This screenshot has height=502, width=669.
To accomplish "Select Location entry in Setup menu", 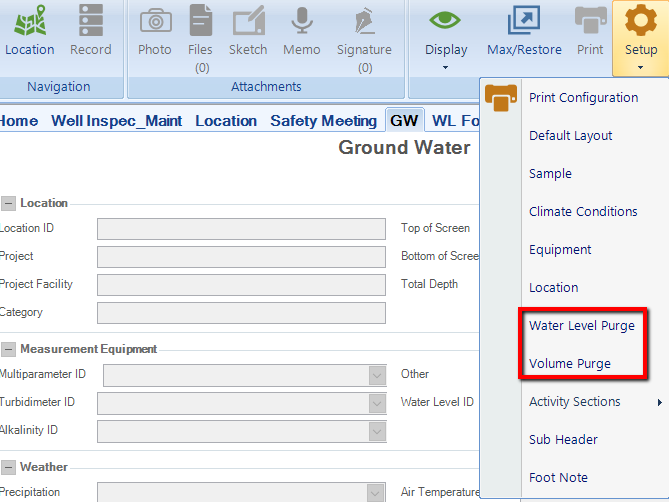I will point(553,287).
